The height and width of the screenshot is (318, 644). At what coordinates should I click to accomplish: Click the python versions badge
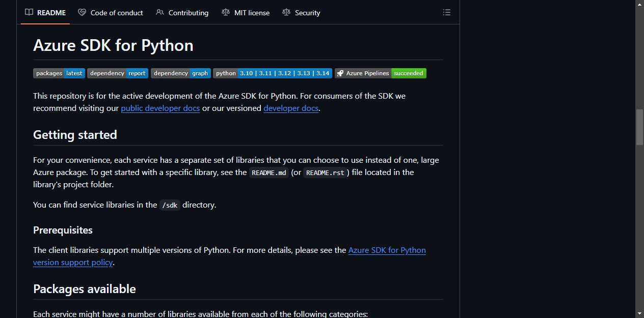pos(273,73)
